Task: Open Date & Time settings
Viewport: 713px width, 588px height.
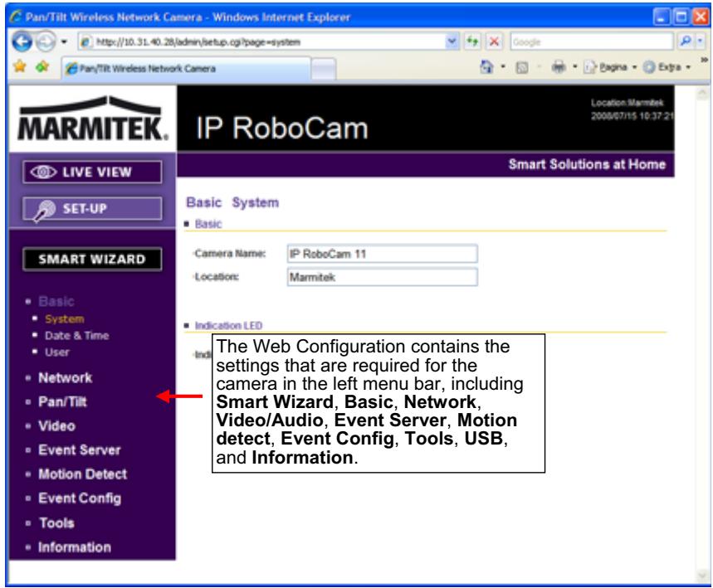Action: pos(77,335)
